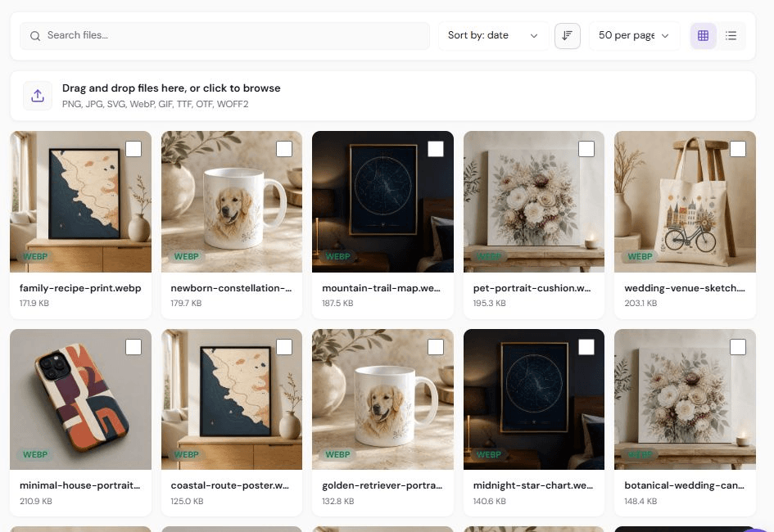Open minimal-house-portrait phone case thumbnail

click(x=80, y=399)
